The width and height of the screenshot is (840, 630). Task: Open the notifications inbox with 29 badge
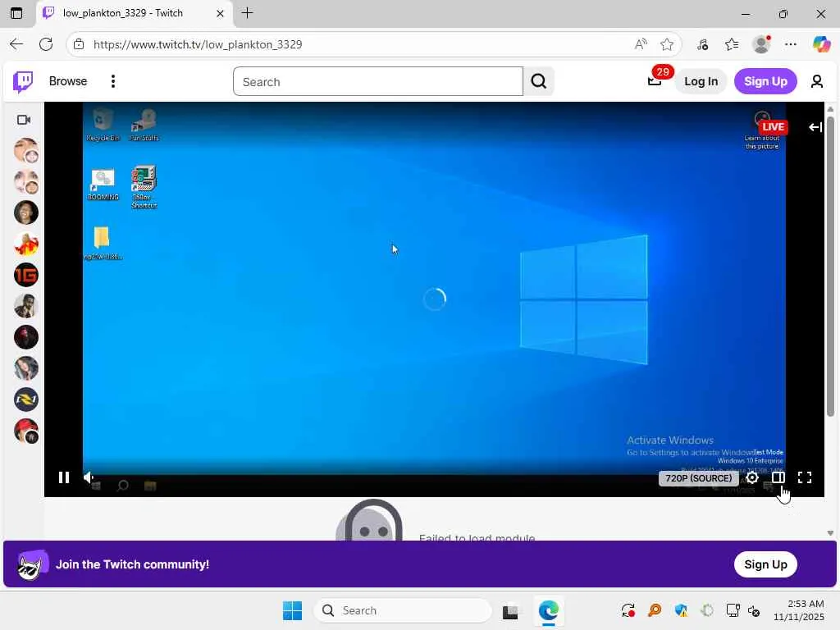tap(655, 81)
